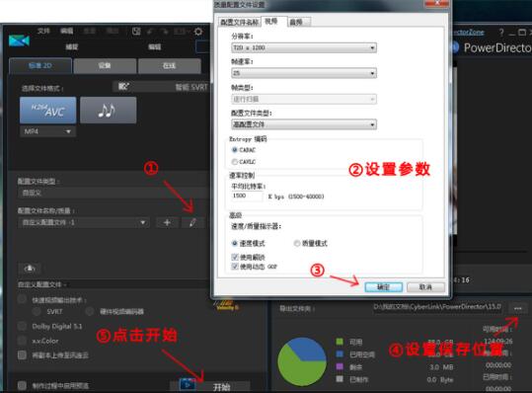Click the Cancel button in profile dialog
The image size is (532, 393).
point(425,287)
